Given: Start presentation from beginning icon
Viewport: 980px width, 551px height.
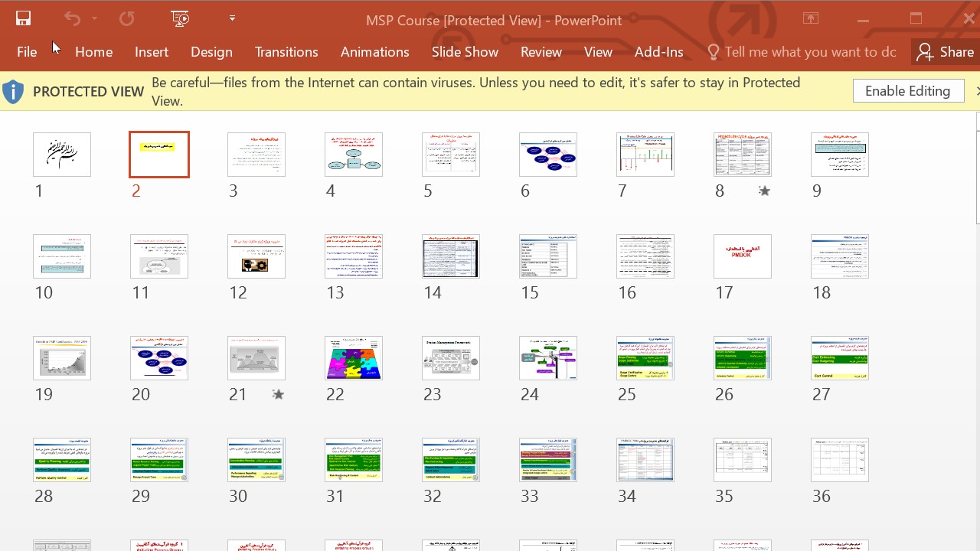Looking at the screenshot, I should tap(181, 19).
